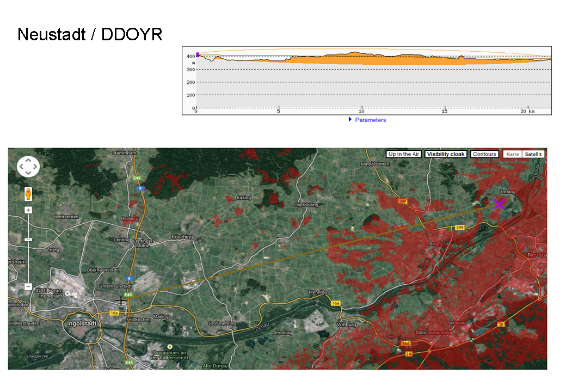Click the purple X marker near Irnsing
This screenshot has width=566, height=392.
pos(499,204)
